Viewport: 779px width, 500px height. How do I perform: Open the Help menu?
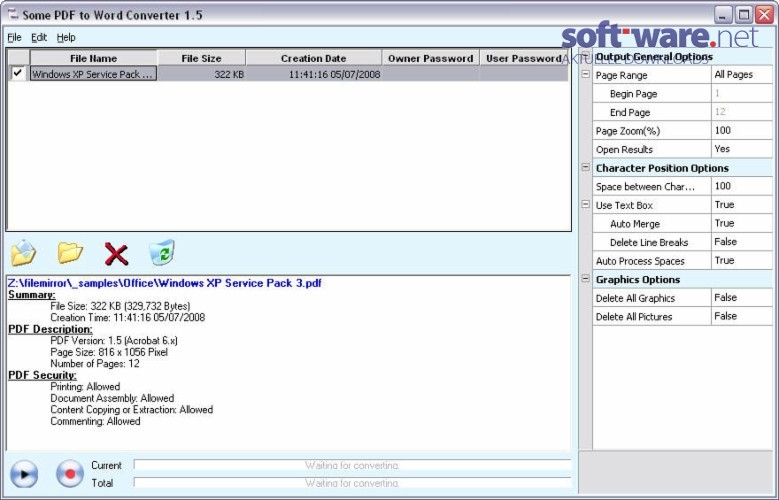(66, 37)
